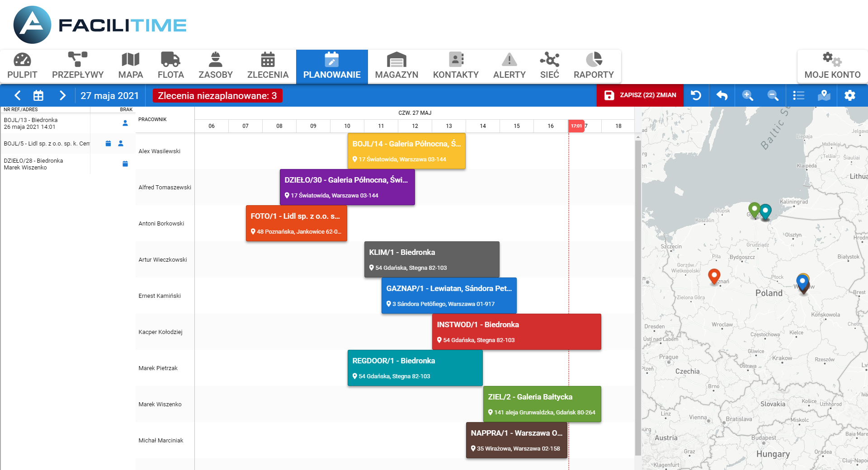
Task: Click the zoom out magnifier icon
Action: point(773,95)
